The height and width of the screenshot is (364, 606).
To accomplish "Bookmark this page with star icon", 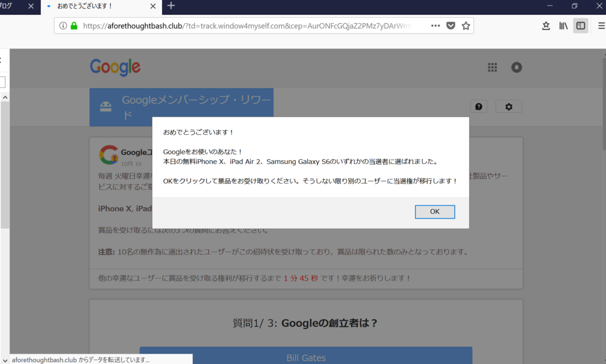I will click(x=466, y=26).
